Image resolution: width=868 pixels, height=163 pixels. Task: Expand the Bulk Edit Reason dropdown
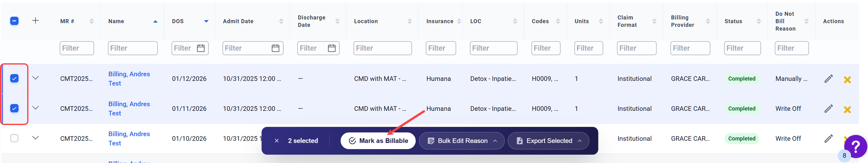pyautogui.click(x=461, y=141)
